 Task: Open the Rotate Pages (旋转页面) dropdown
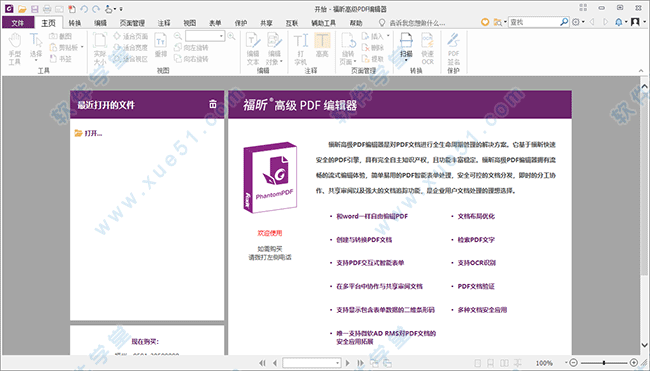354,62
